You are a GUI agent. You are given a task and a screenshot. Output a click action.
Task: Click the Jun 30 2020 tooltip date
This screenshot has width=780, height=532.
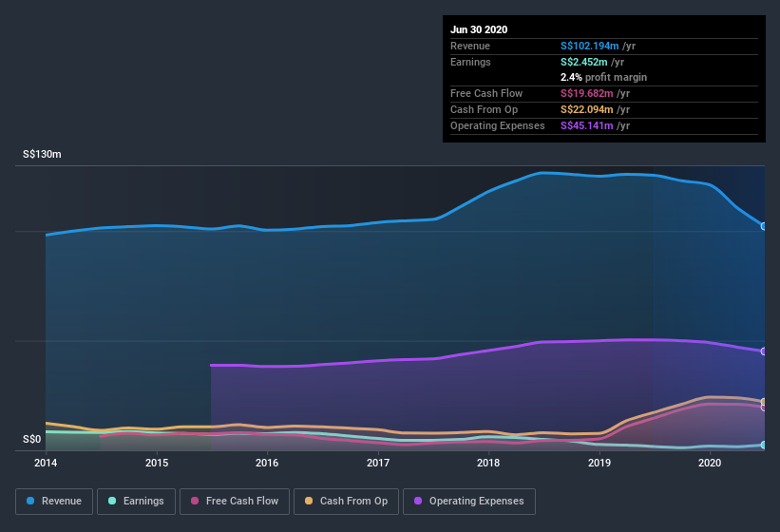[x=479, y=29]
